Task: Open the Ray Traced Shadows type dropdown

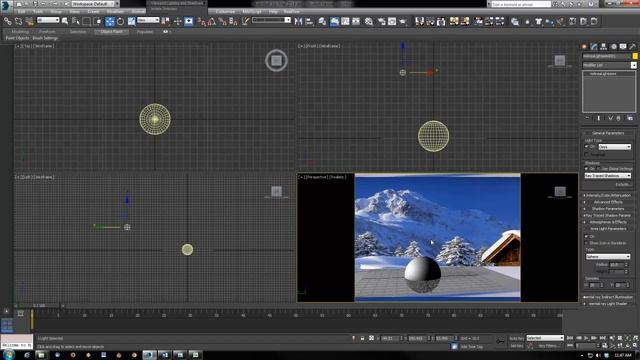Action: pyautogui.click(x=608, y=176)
